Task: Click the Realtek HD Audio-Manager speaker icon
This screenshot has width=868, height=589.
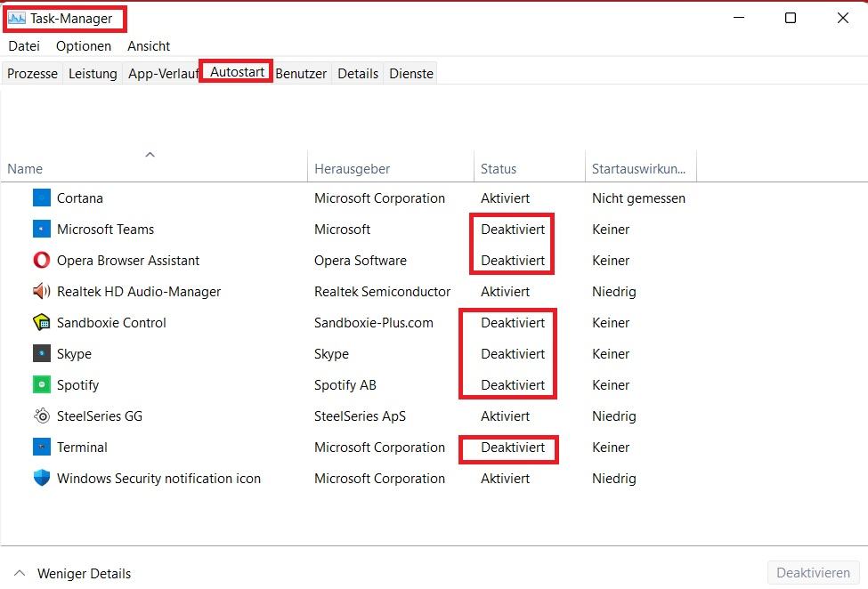Action: pyautogui.click(x=42, y=291)
